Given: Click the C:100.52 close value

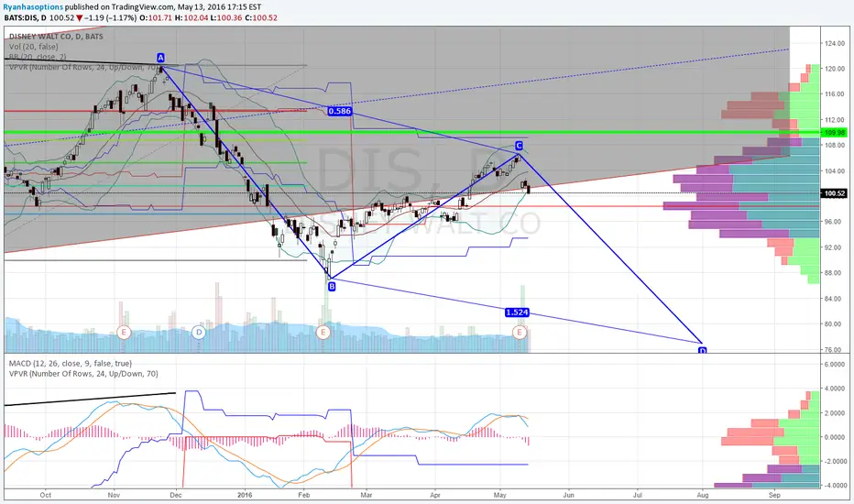Looking at the screenshot, I should 261,17.
